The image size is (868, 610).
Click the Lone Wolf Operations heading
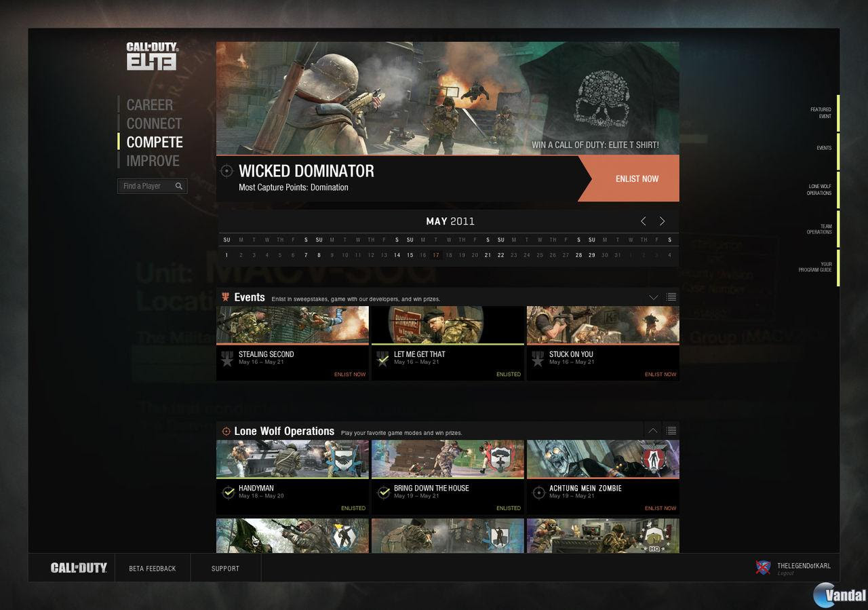click(x=284, y=432)
